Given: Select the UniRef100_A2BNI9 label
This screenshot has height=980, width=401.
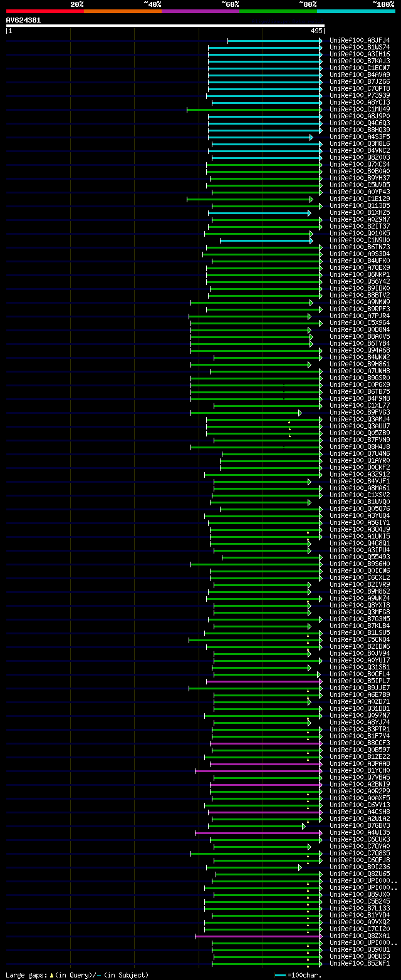Looking at the screenshot, I should [x=360, y=784].
